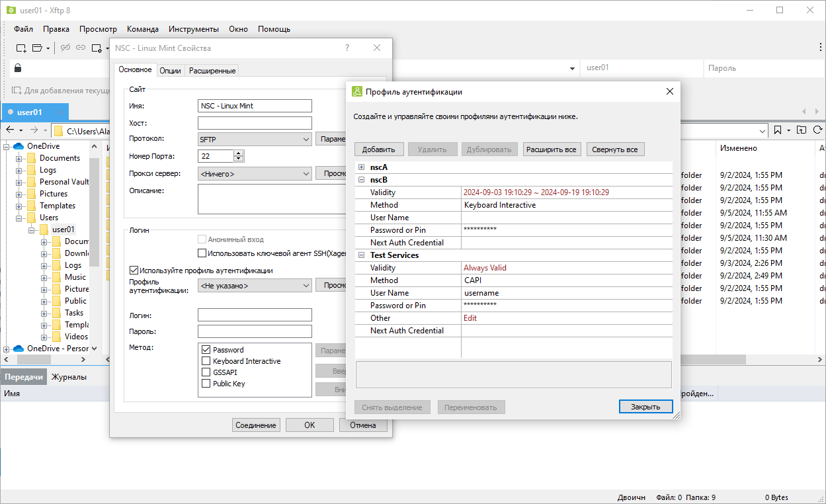Viewport: 826px width, 504px height.
Task: Open the Прокси сервер dropdown
Action: click(x=255, y=174)
